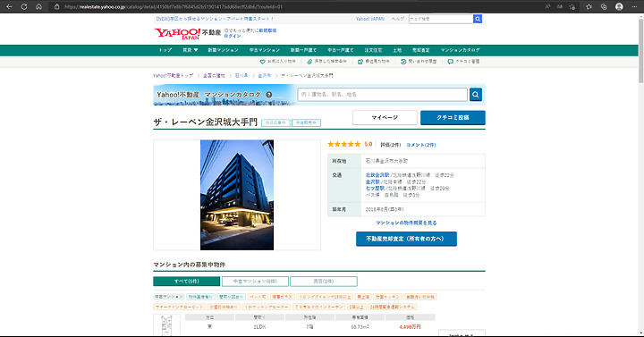Open inquiry history clock icon
This screenshot has width=644, height=337.
pos(403,62)
